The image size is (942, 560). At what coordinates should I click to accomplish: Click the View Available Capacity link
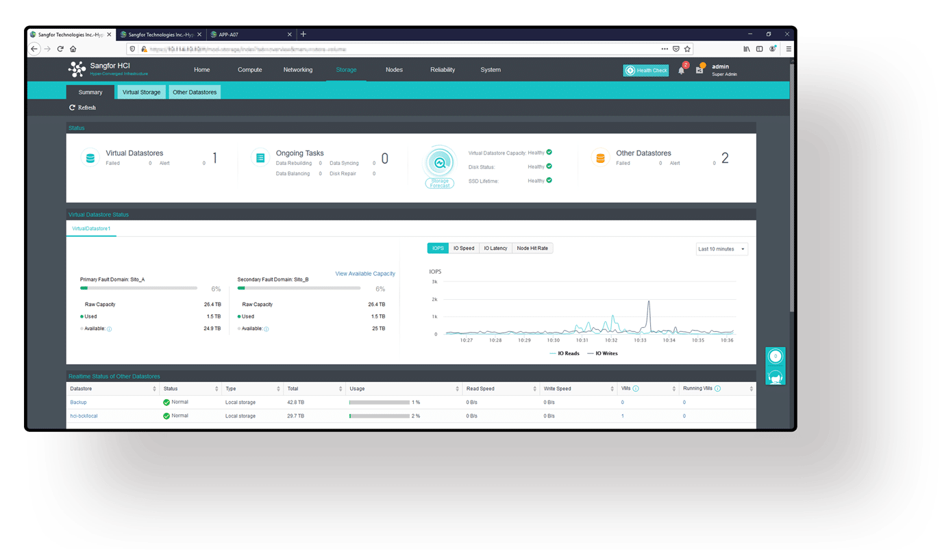(x=364, y=274)
